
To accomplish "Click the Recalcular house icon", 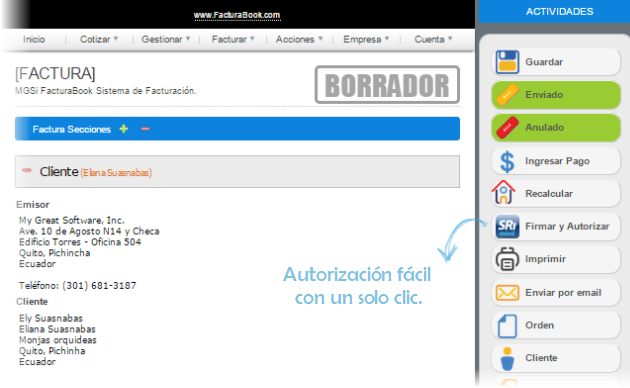I will click(503, 192).
